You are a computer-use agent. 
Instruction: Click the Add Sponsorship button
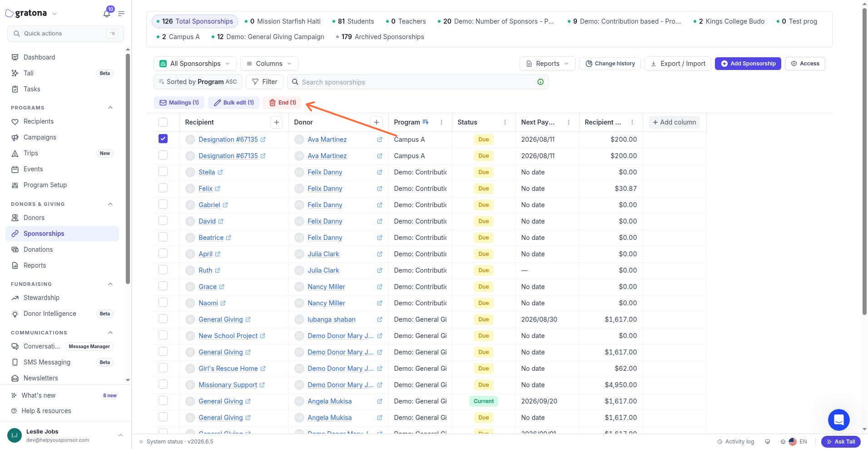[x=748, y=64]
